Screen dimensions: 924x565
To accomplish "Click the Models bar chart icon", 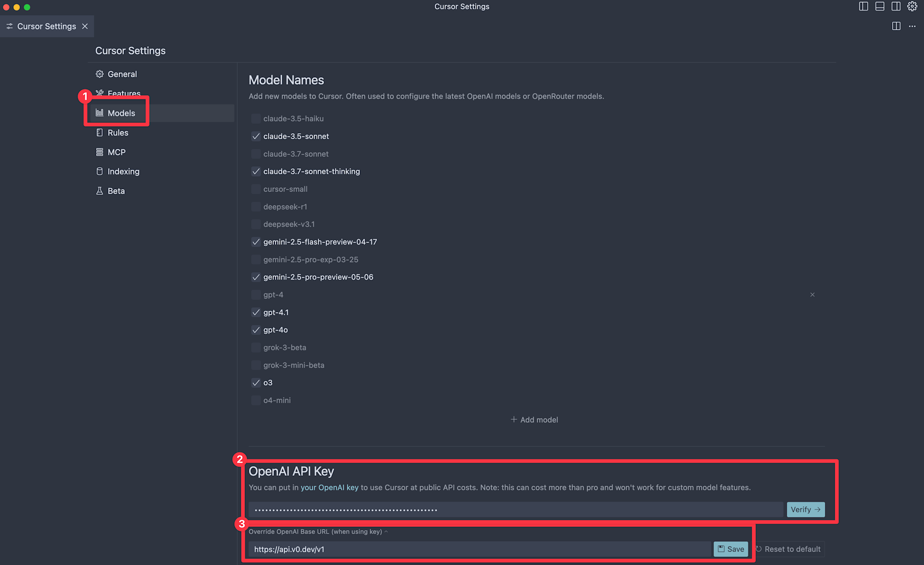I will (x=99, y=113).
